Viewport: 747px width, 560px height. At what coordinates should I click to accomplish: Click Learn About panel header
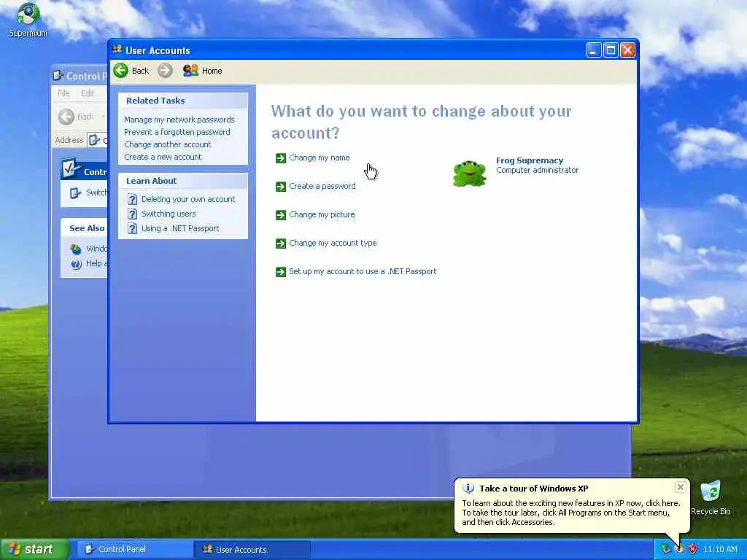tap(183, 181)
